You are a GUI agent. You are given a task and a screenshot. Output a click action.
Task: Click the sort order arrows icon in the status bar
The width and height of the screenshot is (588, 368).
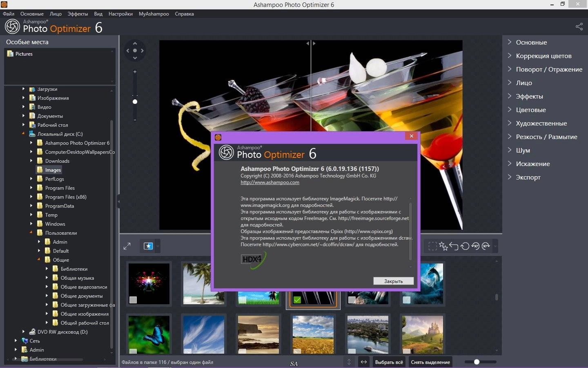tap(349, 362)
